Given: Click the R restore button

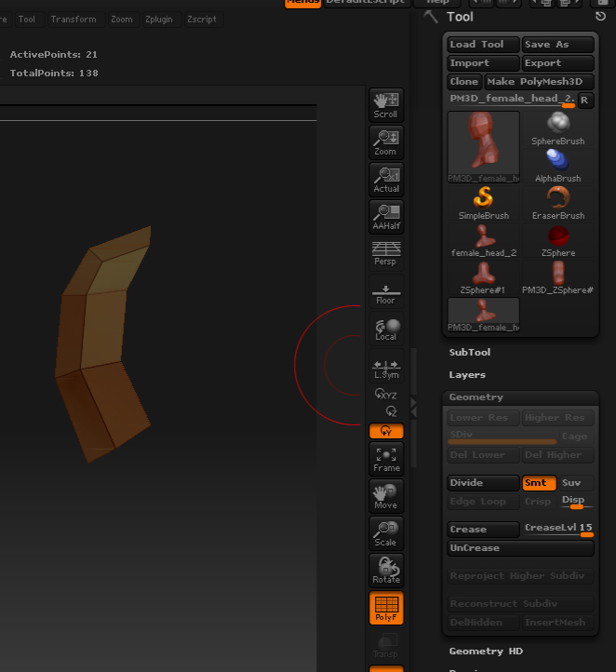Looking at the screenshot, I should [x=585, y=101].
